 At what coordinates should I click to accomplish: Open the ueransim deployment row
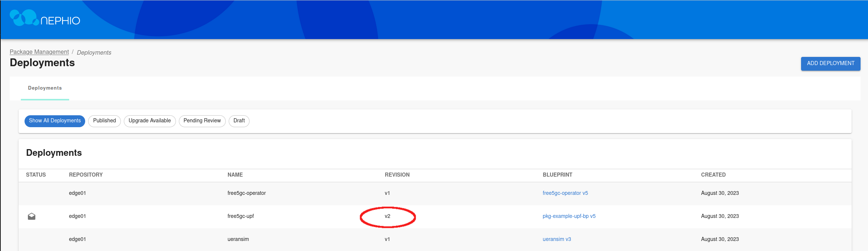[x=238, y=239]
